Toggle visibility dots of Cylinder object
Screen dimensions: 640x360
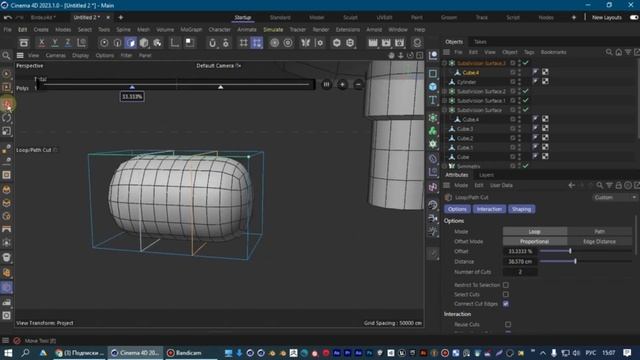pyautogui.click(x=520, y=82)
